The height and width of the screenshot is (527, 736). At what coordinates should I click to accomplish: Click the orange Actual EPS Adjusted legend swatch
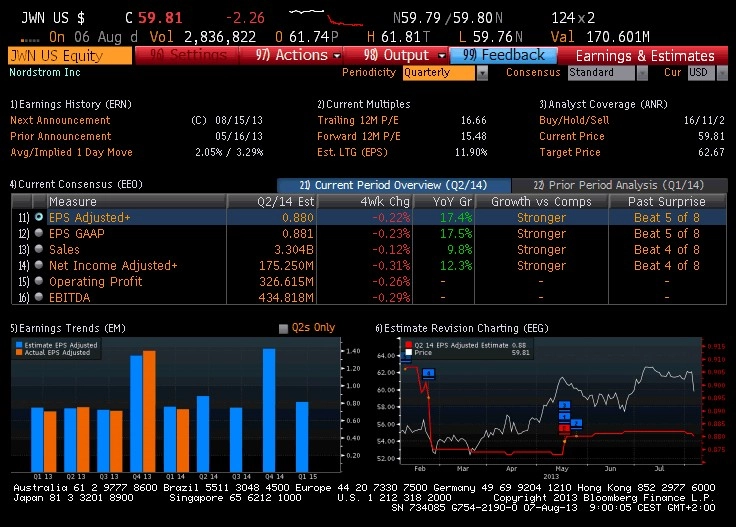coord(19,352)
